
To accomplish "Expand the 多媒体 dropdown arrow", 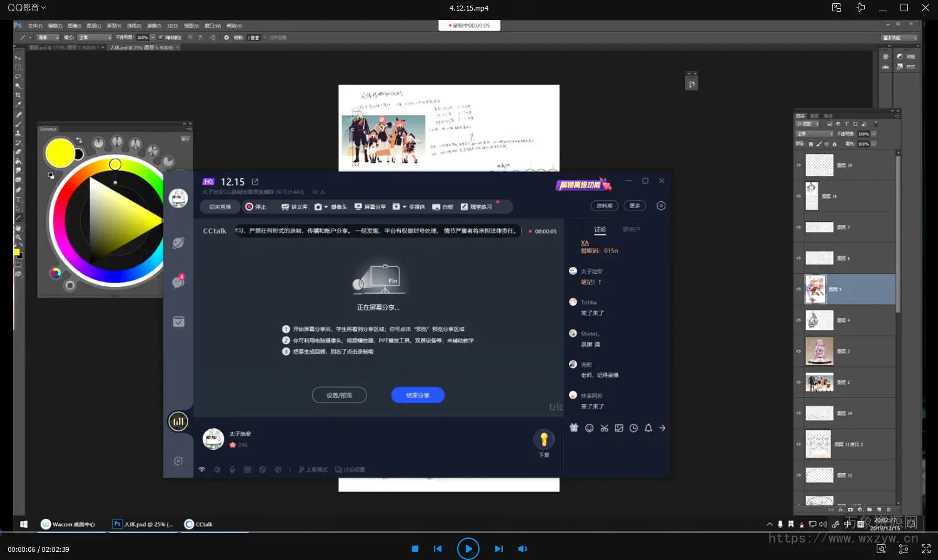I will tap(405, 207).
